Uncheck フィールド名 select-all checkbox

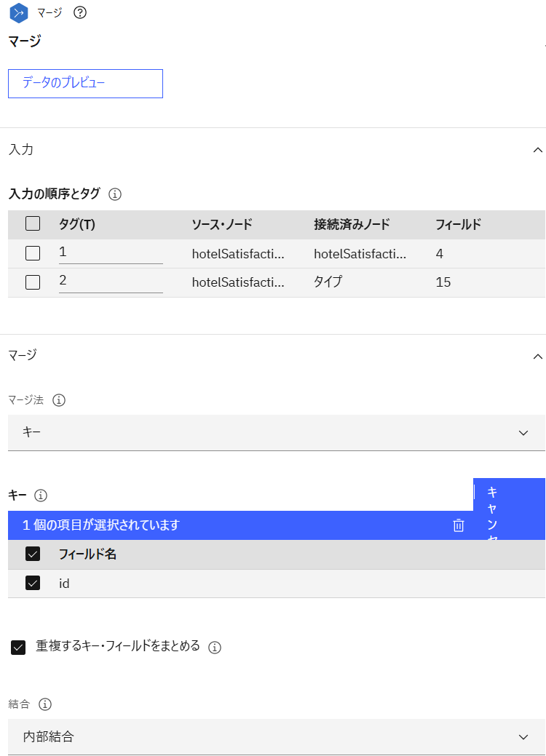click(x=33, y=554)
